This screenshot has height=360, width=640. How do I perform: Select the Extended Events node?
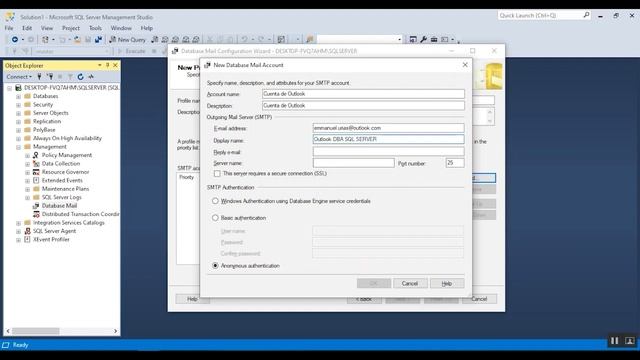pyautogui.click(x=62, y=180)
